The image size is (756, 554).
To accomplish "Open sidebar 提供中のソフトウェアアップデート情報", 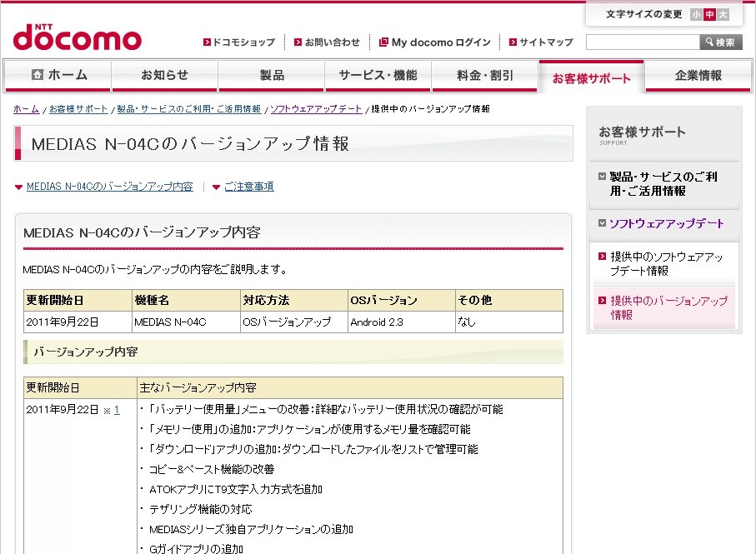I will click(666, 263).
